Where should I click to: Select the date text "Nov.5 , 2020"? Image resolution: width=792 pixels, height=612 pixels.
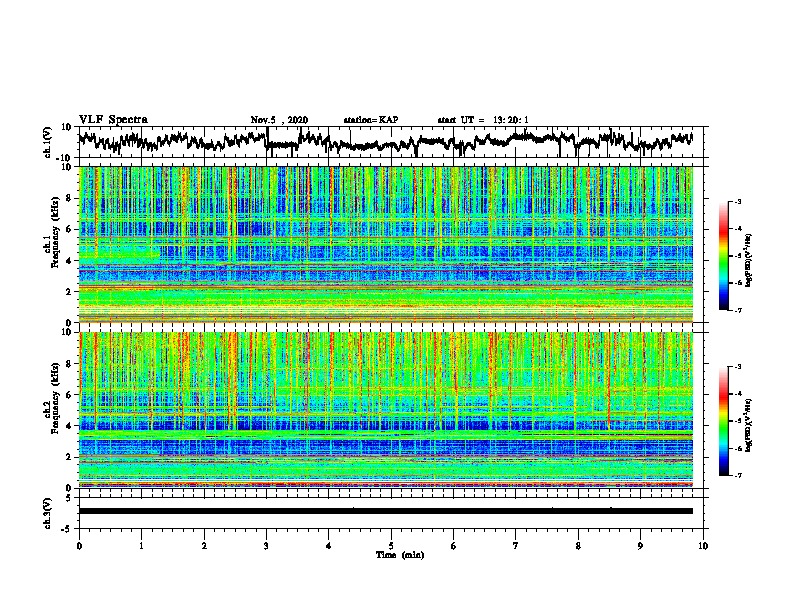coord(279,120)
